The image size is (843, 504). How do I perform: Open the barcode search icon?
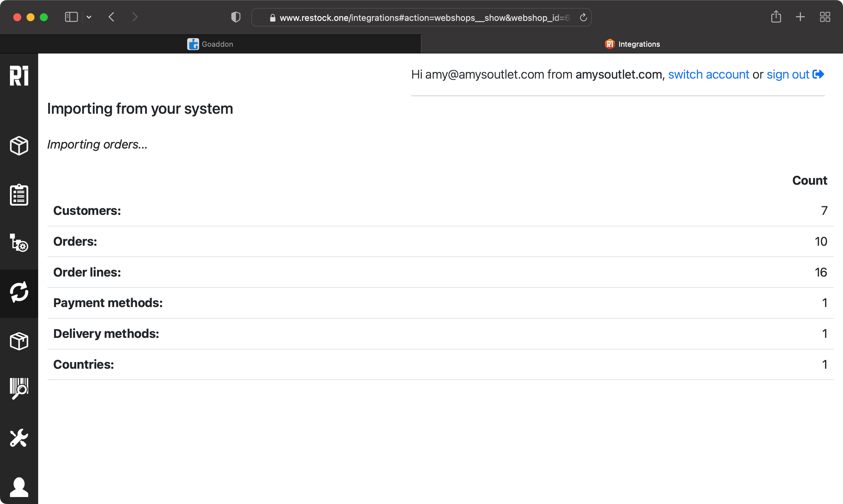(19, 388)
